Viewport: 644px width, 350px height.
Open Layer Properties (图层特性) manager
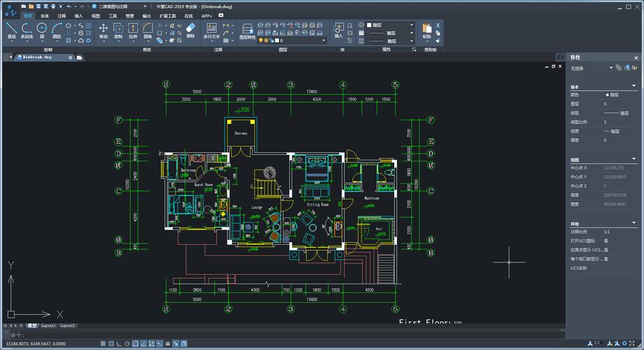(248, 30)
